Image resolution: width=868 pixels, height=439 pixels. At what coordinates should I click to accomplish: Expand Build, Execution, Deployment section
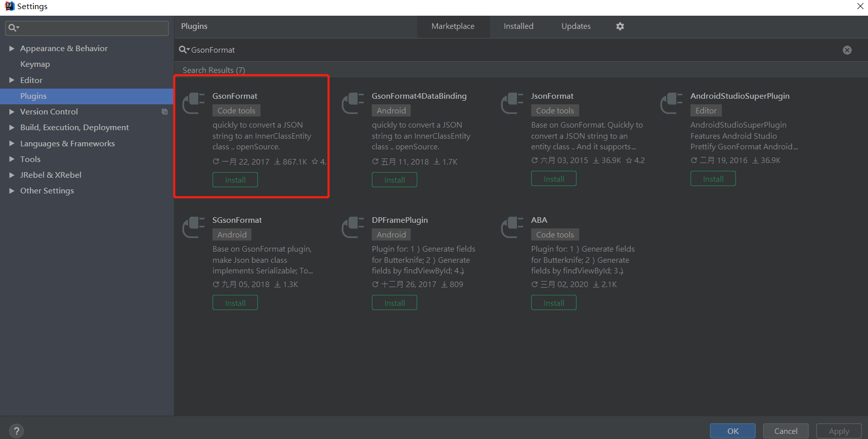[x=12, y=128]
